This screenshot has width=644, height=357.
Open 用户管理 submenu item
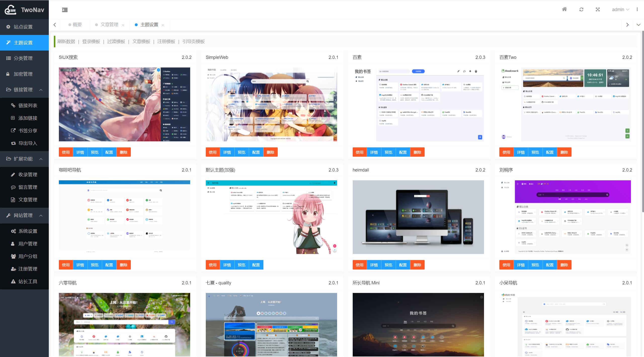click(24, 244)
